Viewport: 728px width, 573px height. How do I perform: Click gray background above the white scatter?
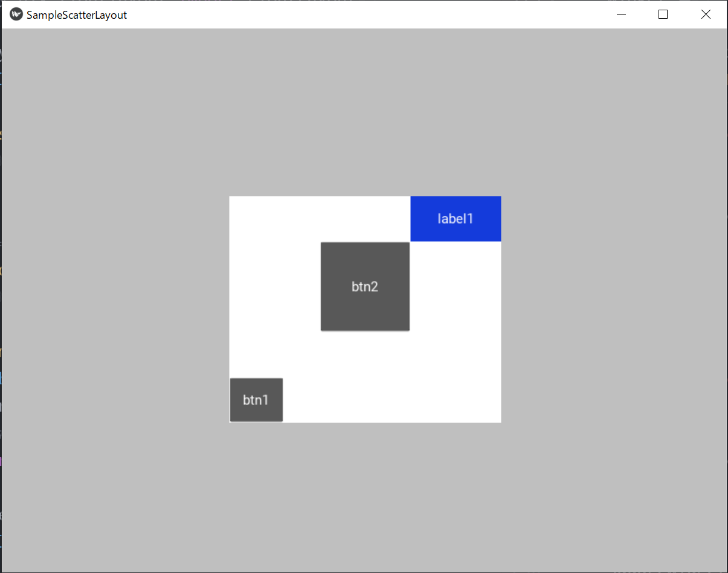365,112
